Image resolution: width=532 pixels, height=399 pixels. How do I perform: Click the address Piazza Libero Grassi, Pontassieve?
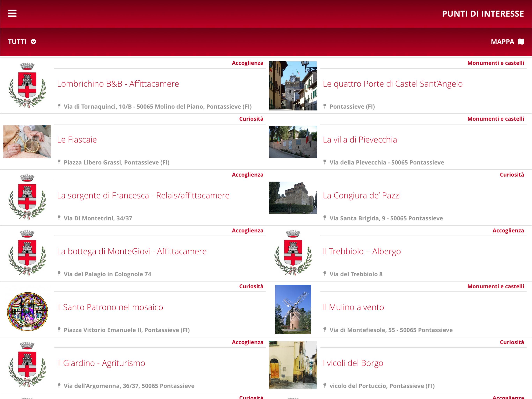(116, 162)
